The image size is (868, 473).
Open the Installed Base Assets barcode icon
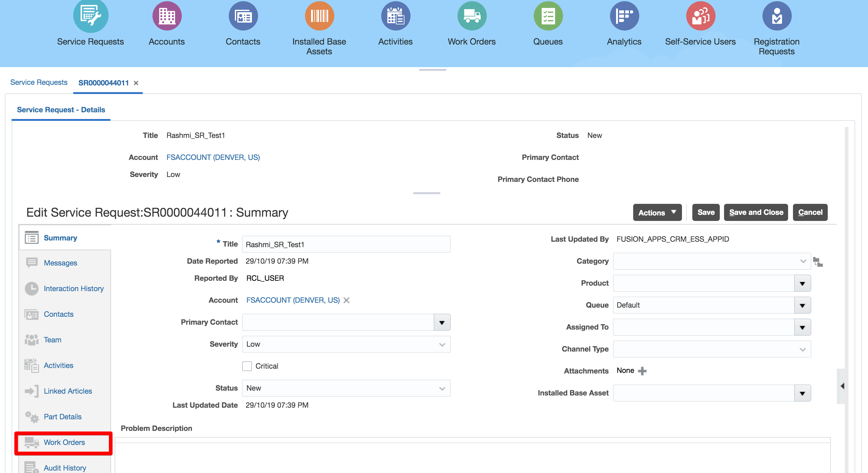(x=319, y=16)
